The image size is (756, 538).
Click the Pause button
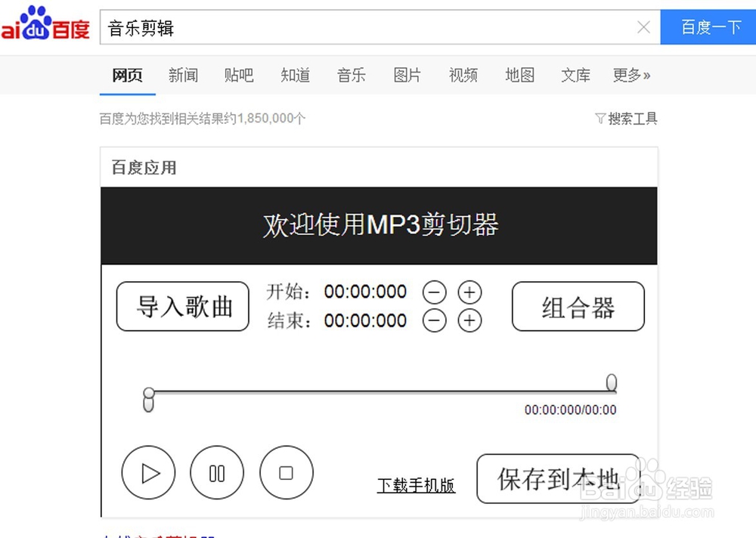click(x=217, y=472)
